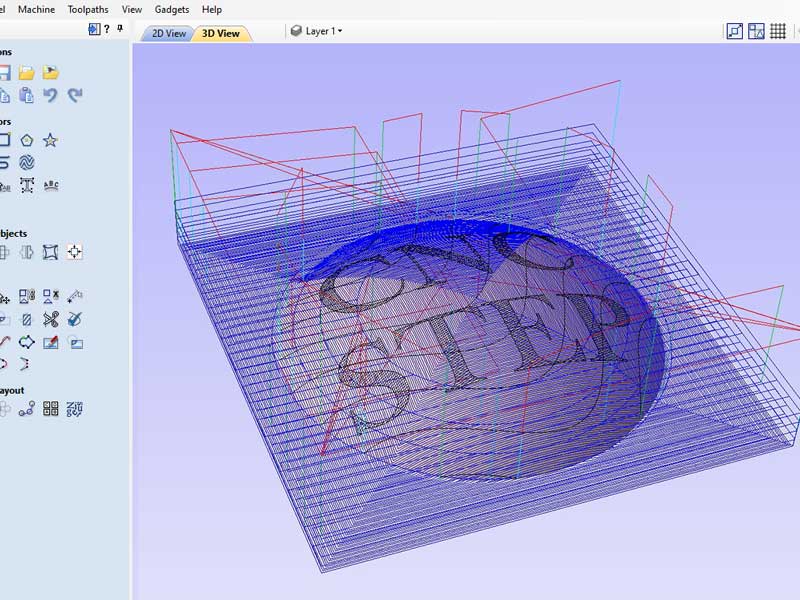Toggle the panel auto-hide pin

(120, 30)
